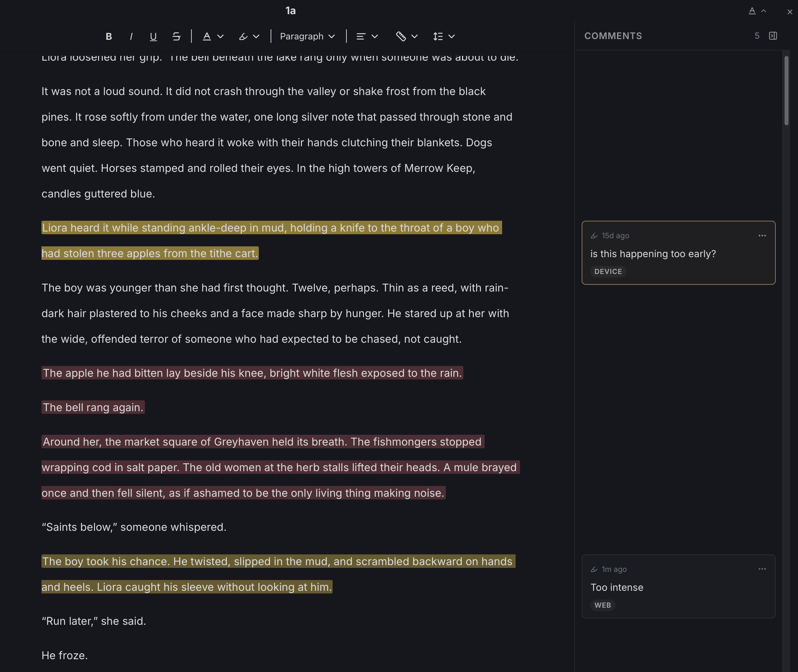Collapse toolbar with the up chevron at top right
The image size is (798, 672).
764,11
